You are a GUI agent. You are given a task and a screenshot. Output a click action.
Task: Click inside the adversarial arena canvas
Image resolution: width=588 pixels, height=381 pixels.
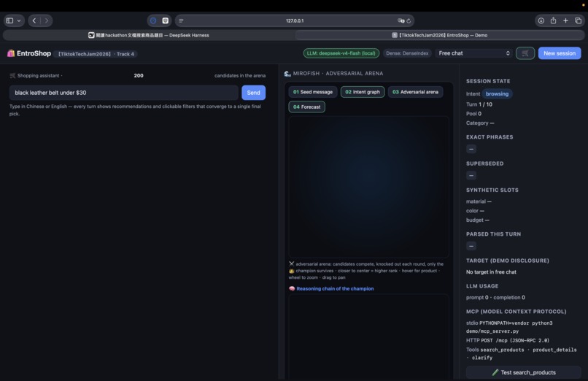coord(368,187)
